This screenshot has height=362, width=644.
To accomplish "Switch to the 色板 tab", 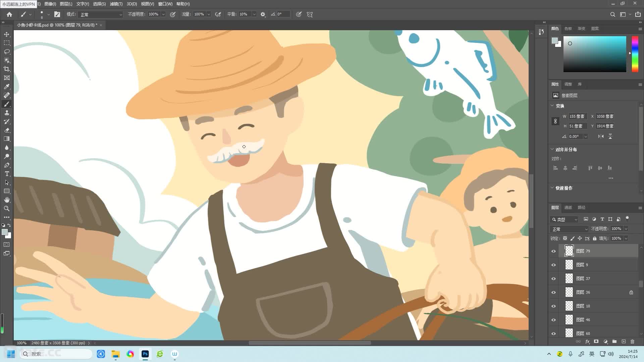I will coord(568,28).
